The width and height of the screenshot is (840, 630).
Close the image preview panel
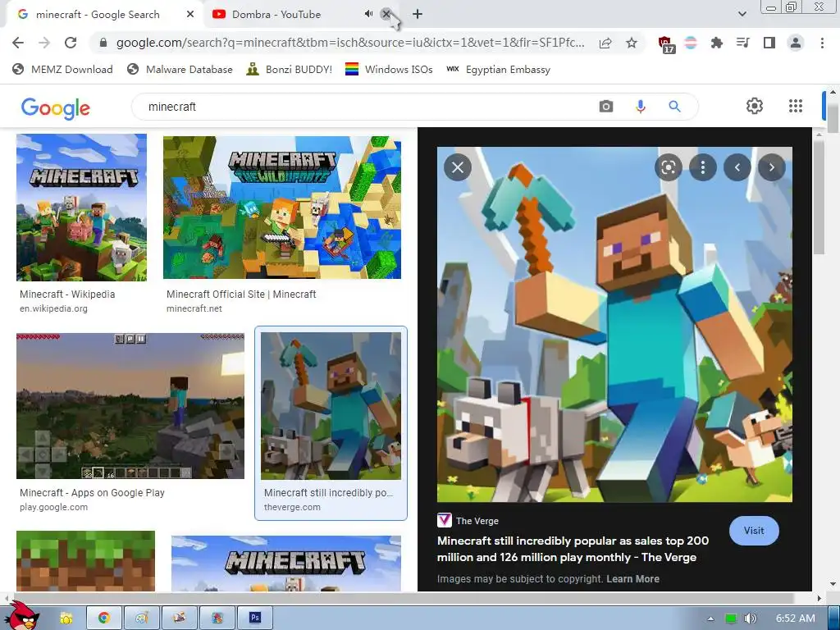(458, 167)
